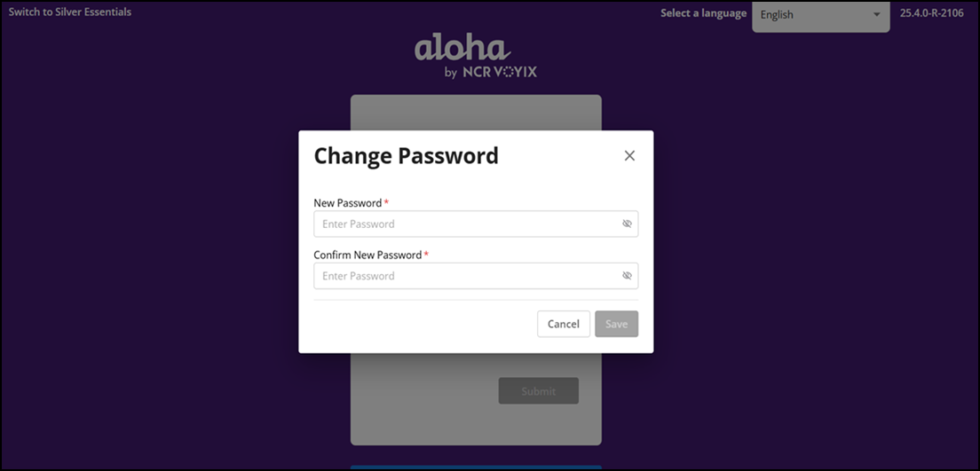Click into the New Password input field
This screenshot has height=471, width=980.
point(476,224)
